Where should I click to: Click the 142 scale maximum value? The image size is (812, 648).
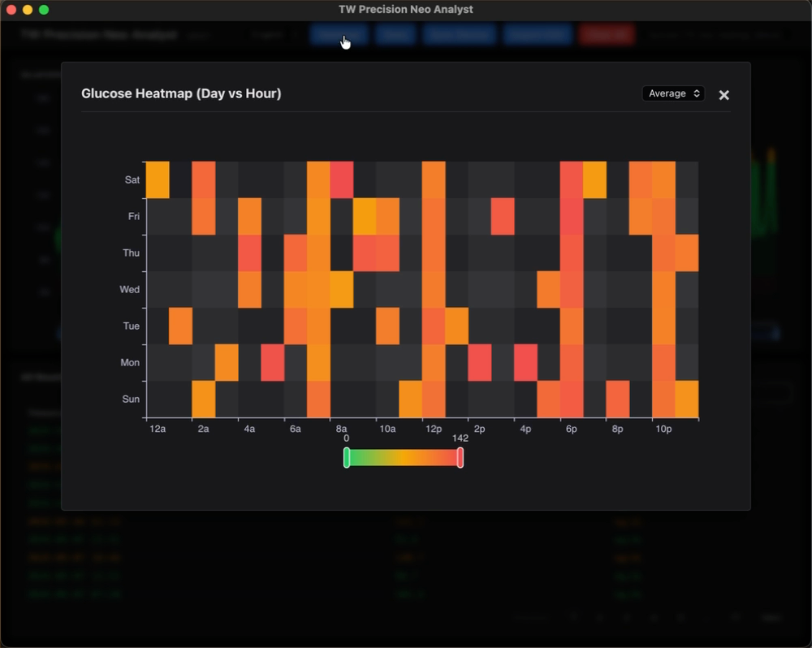point(460,438)
